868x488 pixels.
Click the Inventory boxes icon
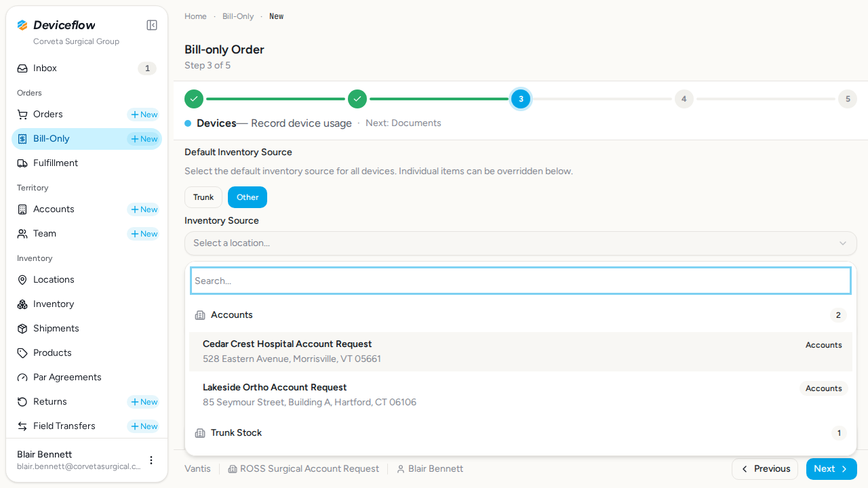(22, 304)
